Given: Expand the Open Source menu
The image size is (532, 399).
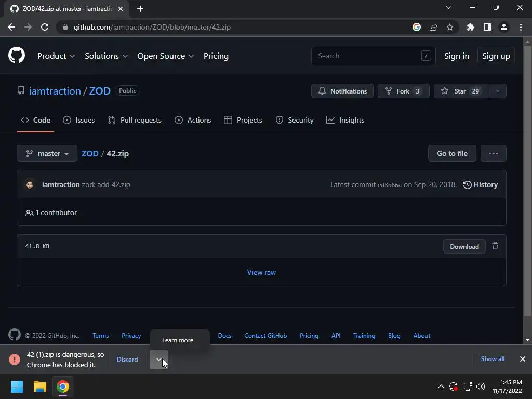Looking at the screenshot, I should click(x=166, y=56).
